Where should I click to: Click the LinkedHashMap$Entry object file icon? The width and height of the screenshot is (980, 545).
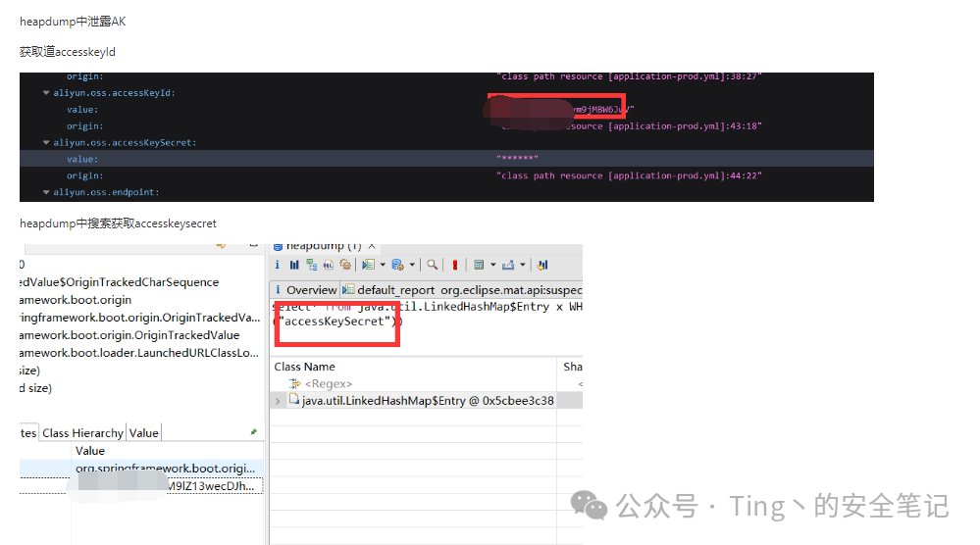293,400
